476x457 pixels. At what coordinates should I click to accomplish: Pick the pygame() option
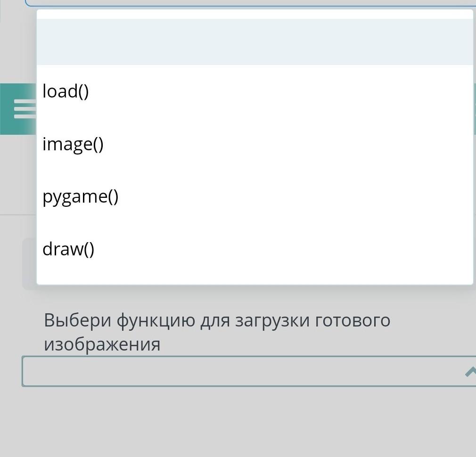(254, 196)
